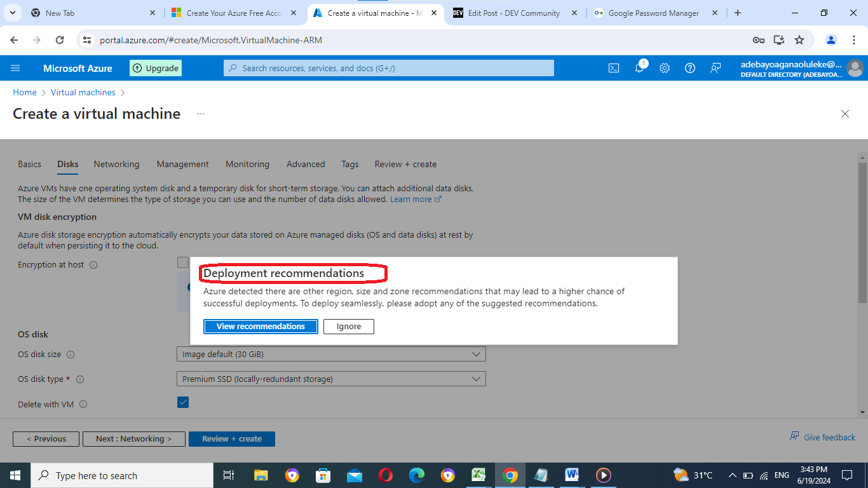Switch to the New Tab browser tab
868x488 pixels.
pos(92,13)
